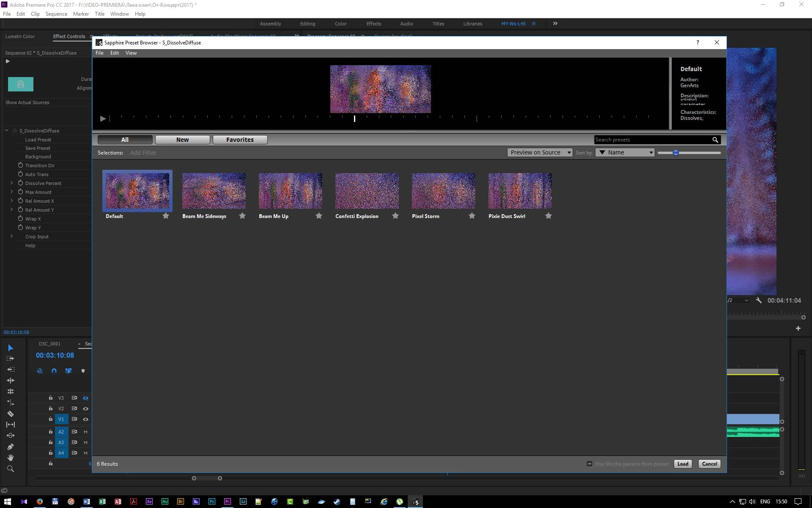
Task: Select the Slide tool
Action: click(x=11, y=436)
